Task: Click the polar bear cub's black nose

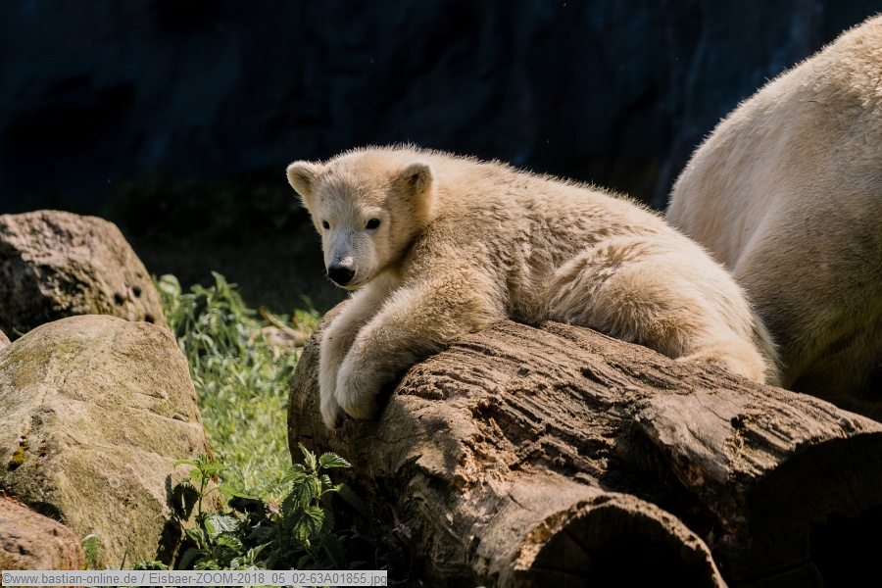Action: (340, 273)
